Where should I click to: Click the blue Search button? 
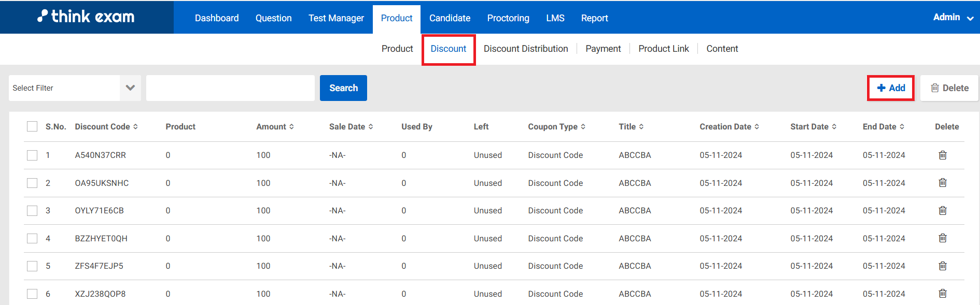point(343,88)
